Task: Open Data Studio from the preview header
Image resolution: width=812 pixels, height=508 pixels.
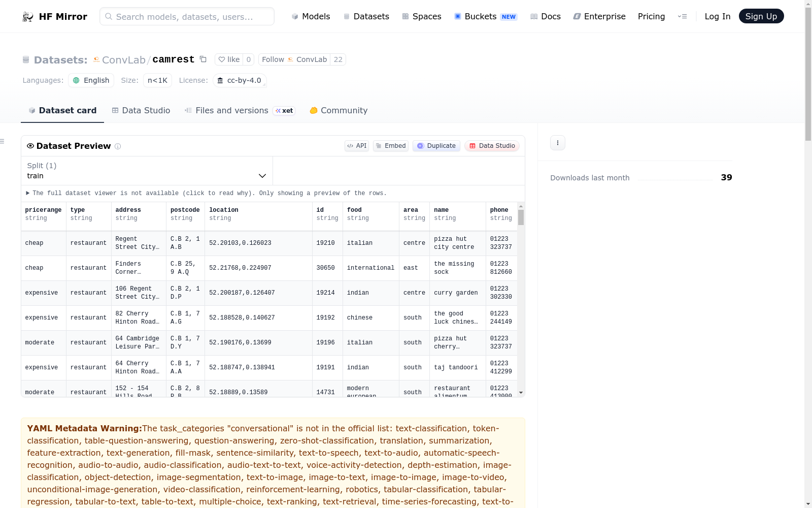Action: pos(492,146)
